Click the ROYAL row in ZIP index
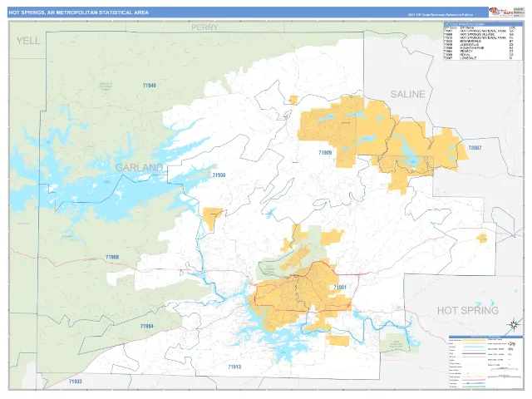 [x=483, y=55]
